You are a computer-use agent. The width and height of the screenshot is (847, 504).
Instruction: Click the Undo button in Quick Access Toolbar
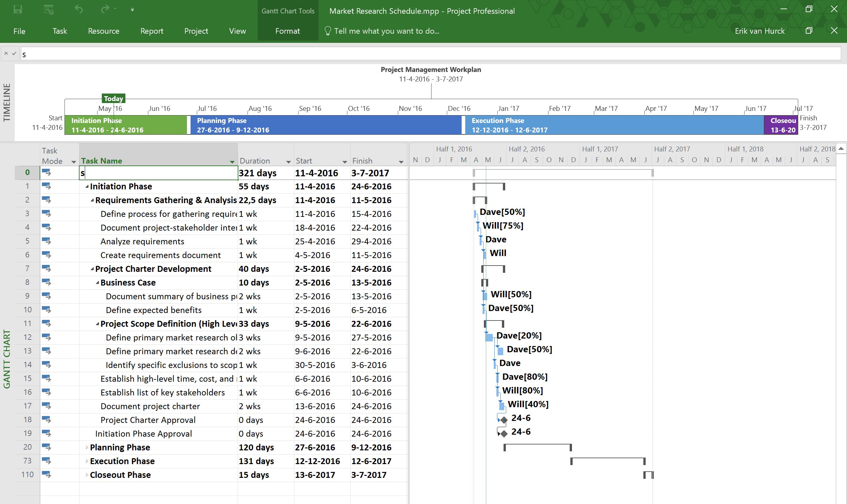(78, 10)
